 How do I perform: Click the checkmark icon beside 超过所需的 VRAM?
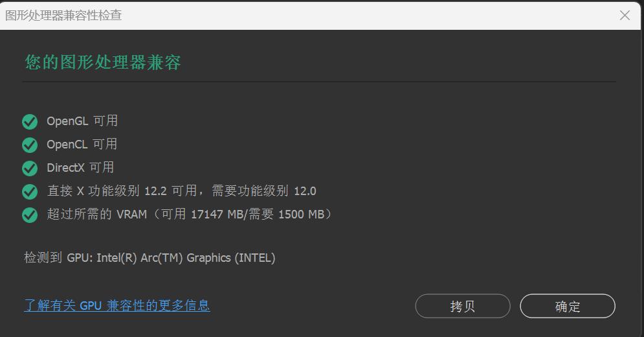(x=30, y=215)
